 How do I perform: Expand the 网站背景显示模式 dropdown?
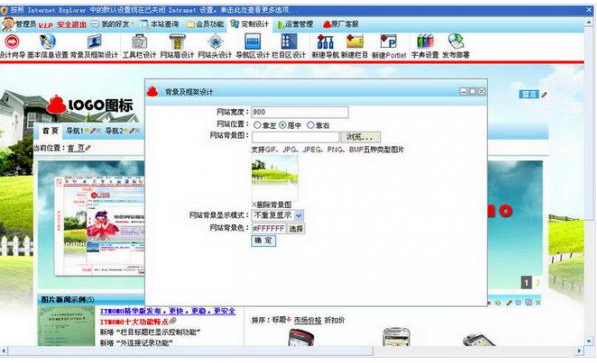click(x=298, y=215)
